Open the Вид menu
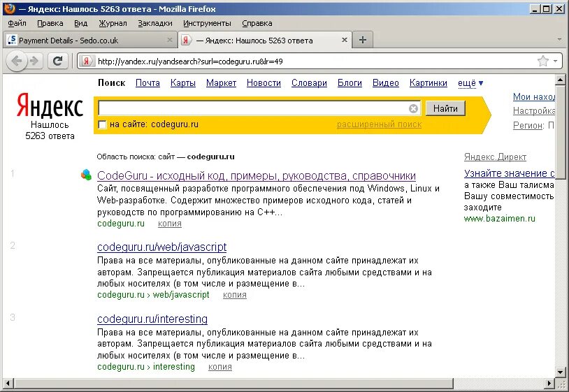 click(80, 23)
